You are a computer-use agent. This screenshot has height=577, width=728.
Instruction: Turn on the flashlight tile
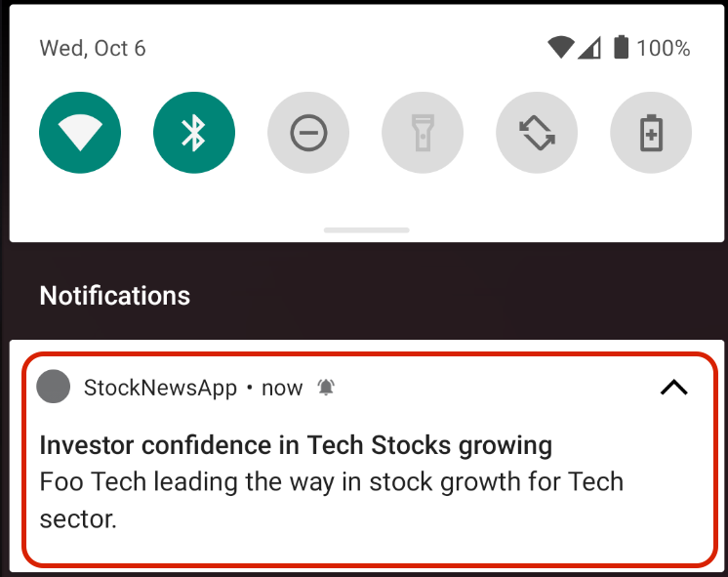point(423,134)
